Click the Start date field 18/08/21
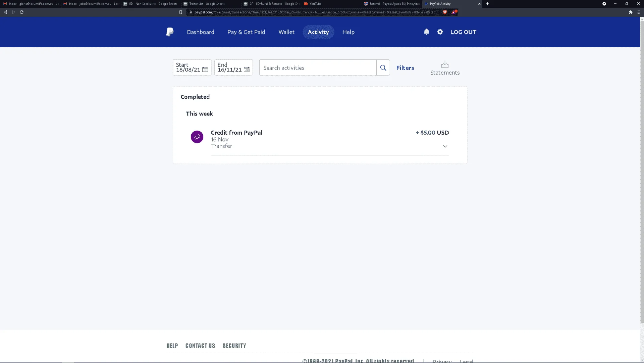 click(192, 67)
